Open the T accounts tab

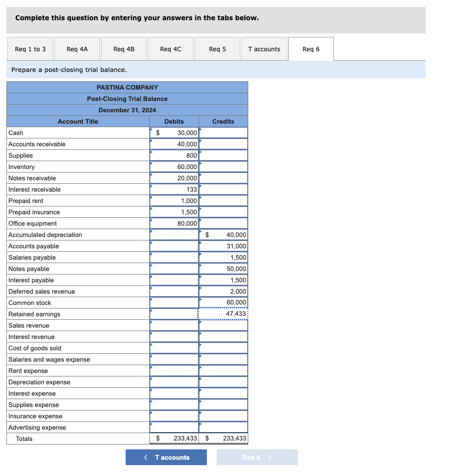point(264,49)
